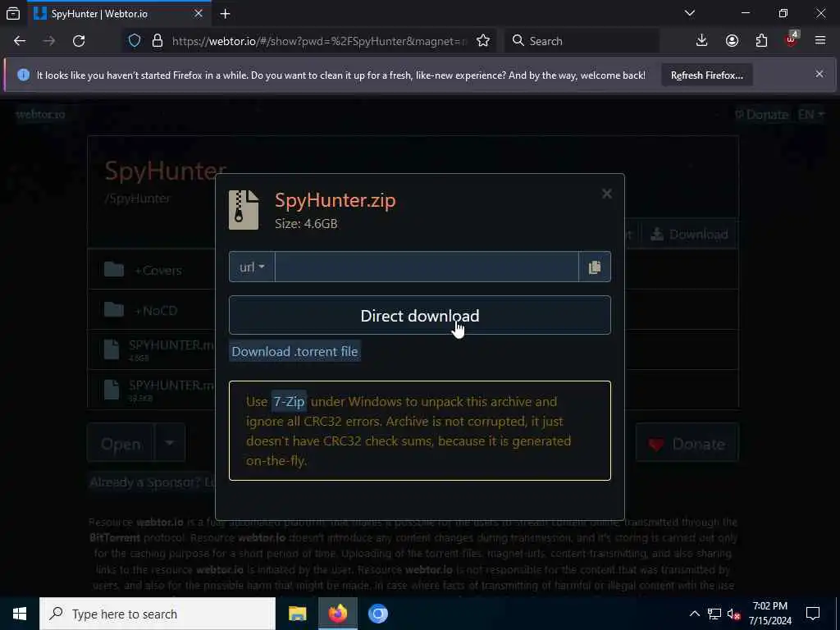
Task: Click the Direct download button
Action: point(419,315)
